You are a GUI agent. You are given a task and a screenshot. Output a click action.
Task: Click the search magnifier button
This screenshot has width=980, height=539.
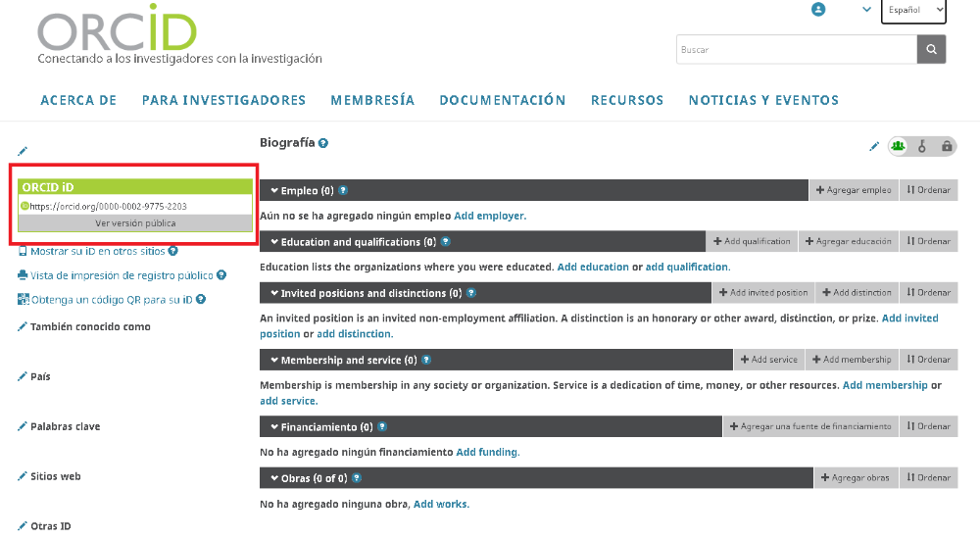[931, 49]
